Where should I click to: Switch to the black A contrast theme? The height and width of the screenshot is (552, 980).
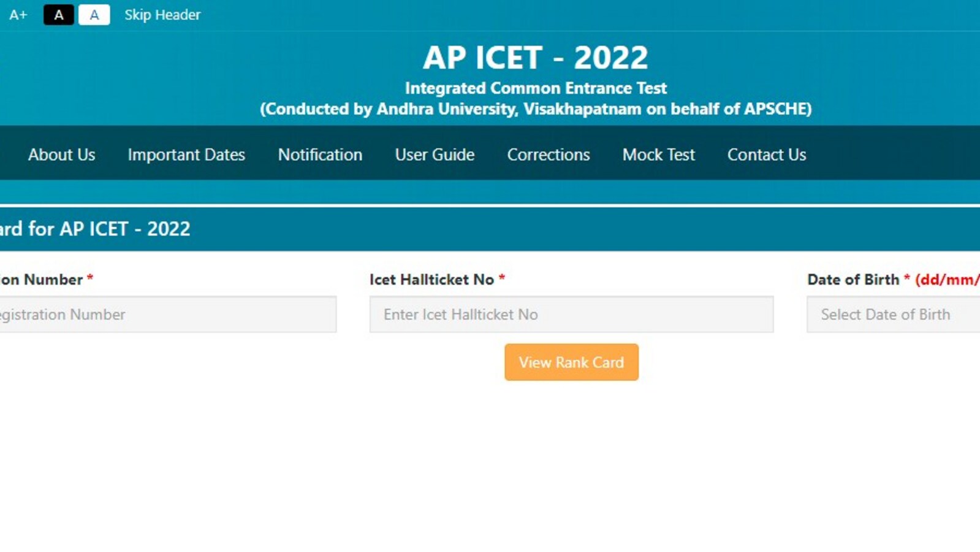(x=59, y=15)
